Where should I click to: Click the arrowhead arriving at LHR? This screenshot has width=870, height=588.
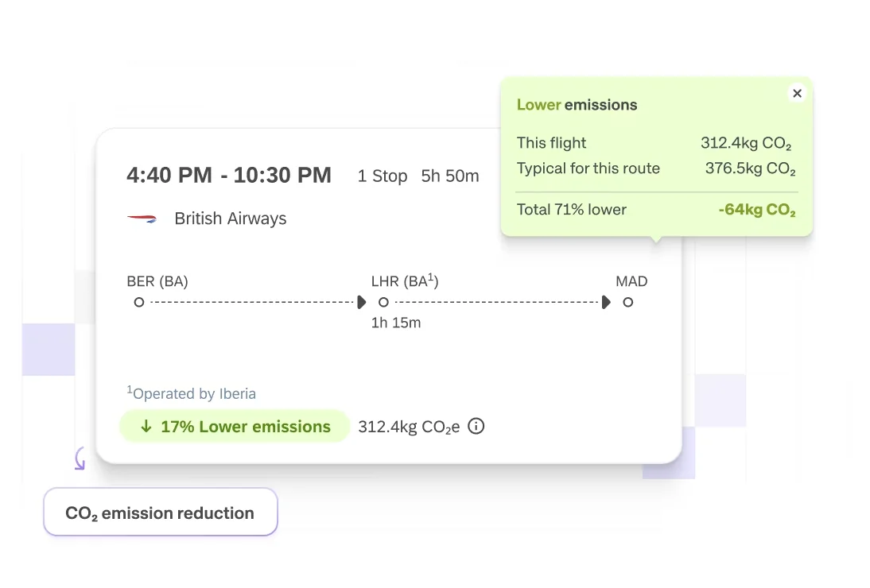point(362,302)
